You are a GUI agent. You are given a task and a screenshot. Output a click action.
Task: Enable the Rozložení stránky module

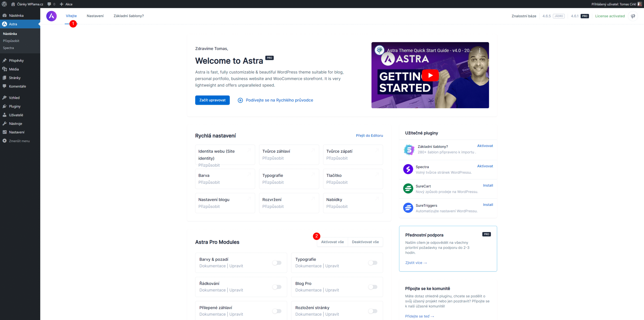pos(373,311)
